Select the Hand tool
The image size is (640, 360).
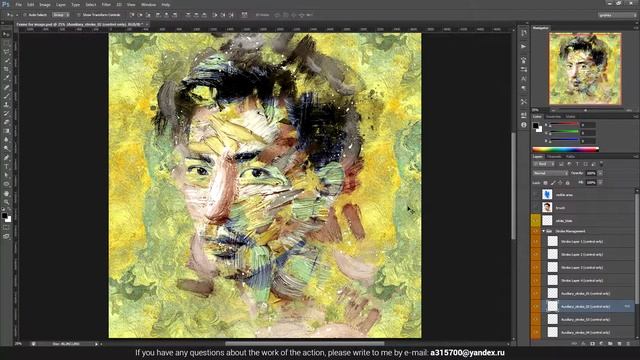pos(6,193)
